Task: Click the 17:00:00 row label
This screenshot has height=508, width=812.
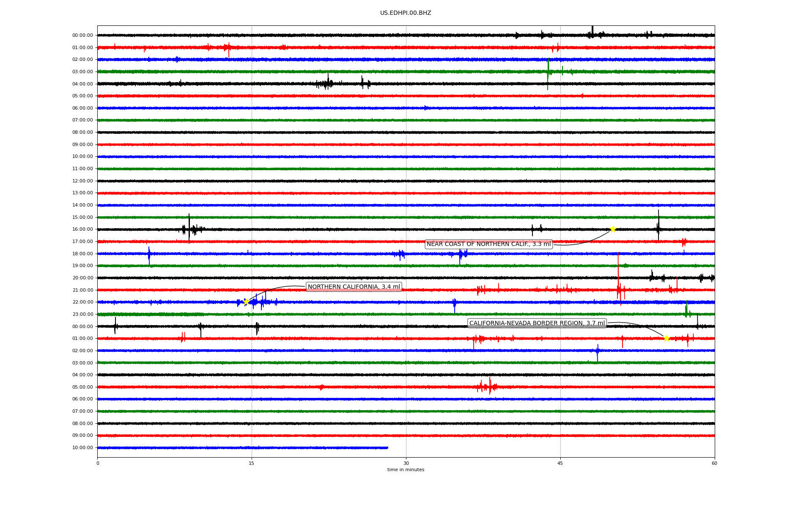Action: point(82,242)
